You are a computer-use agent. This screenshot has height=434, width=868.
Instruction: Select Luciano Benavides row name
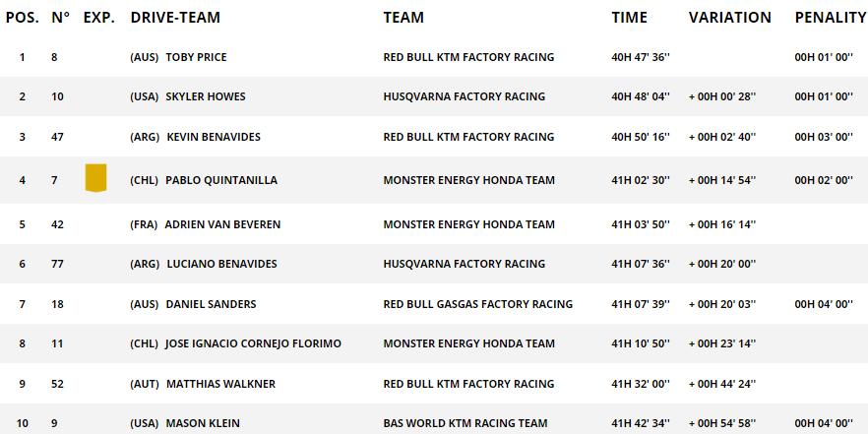(x=222, y=264)
